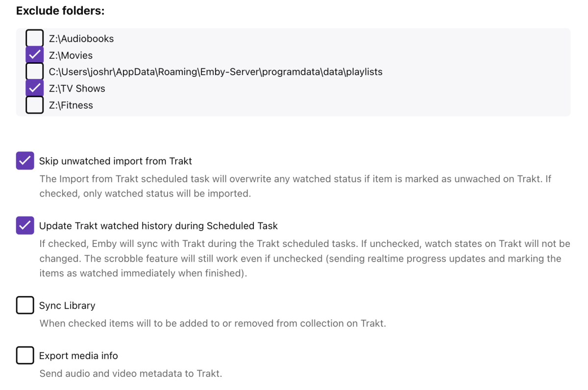588x390 pixels.
Task: Uncheck the Z:\TV Shows exclude checkbox
Action: 34,88
